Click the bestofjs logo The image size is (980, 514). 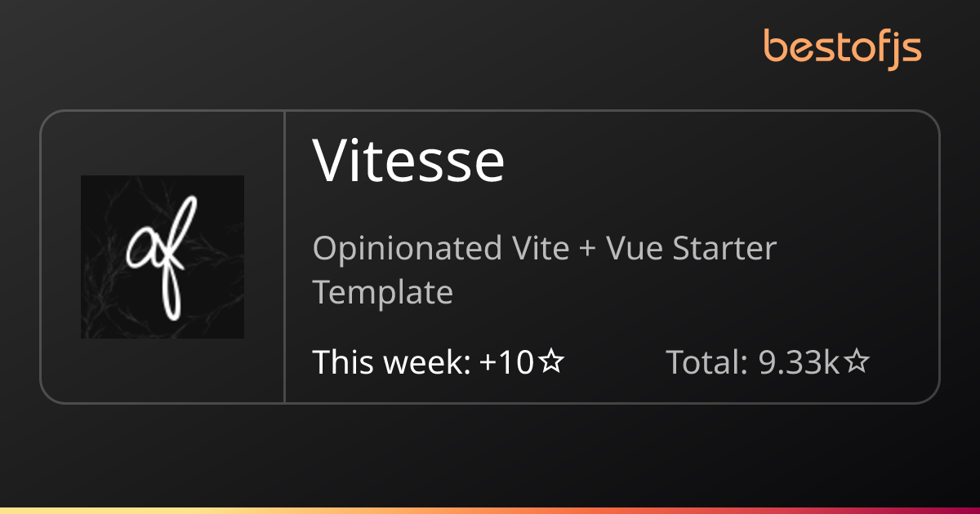[x=842, y=47]
